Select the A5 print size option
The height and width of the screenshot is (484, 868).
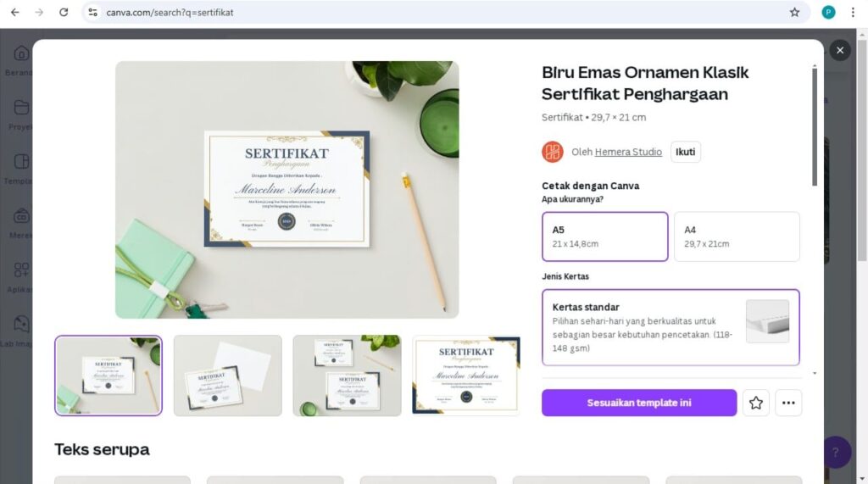coord(604,236)
